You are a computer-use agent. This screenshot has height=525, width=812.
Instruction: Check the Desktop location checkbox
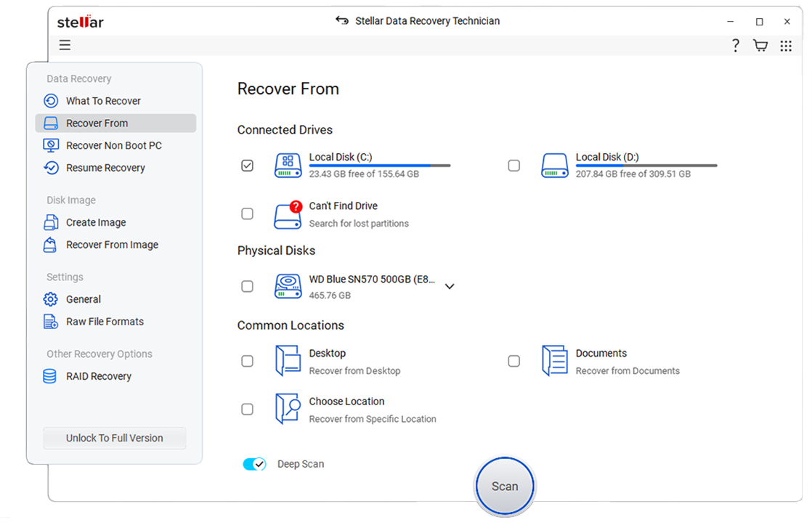248,361
